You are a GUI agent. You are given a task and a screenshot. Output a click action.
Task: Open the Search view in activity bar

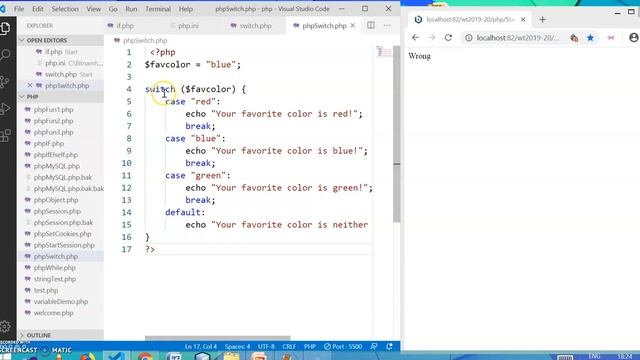coord(6,55)
